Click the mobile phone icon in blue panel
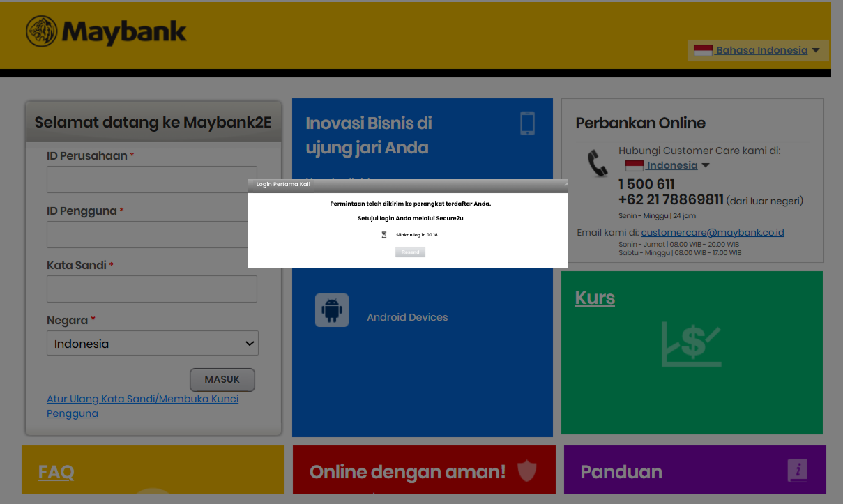The width and height of the screenshot is (843, 504). tap(528, 123)
